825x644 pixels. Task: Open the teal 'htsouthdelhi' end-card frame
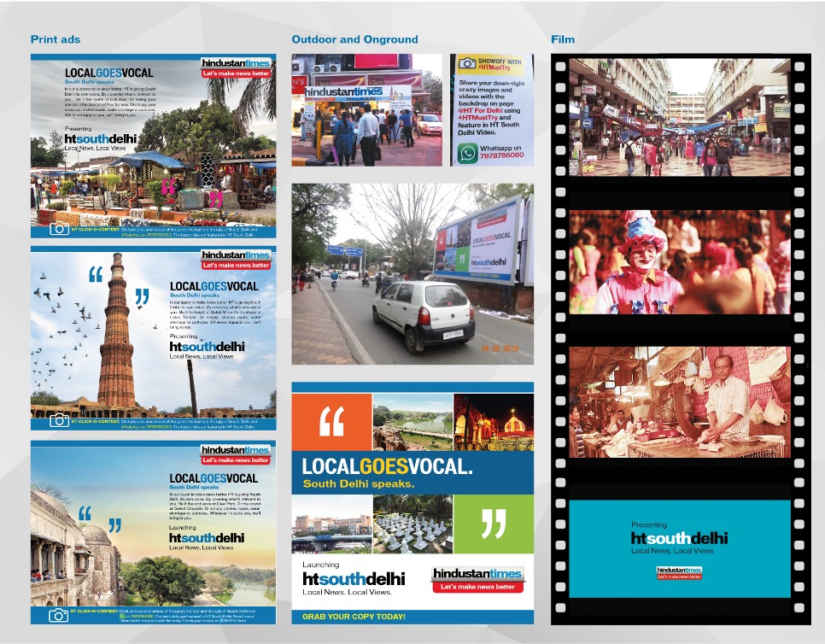(680, 549)
